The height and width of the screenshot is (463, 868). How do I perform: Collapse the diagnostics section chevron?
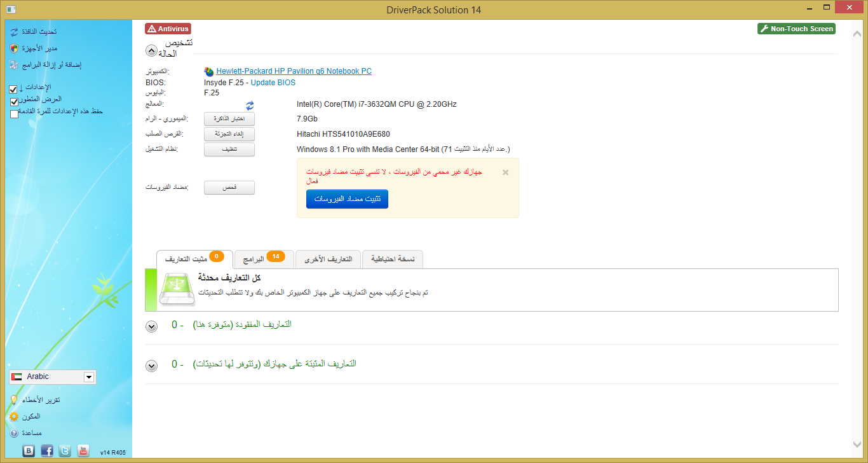151,51
